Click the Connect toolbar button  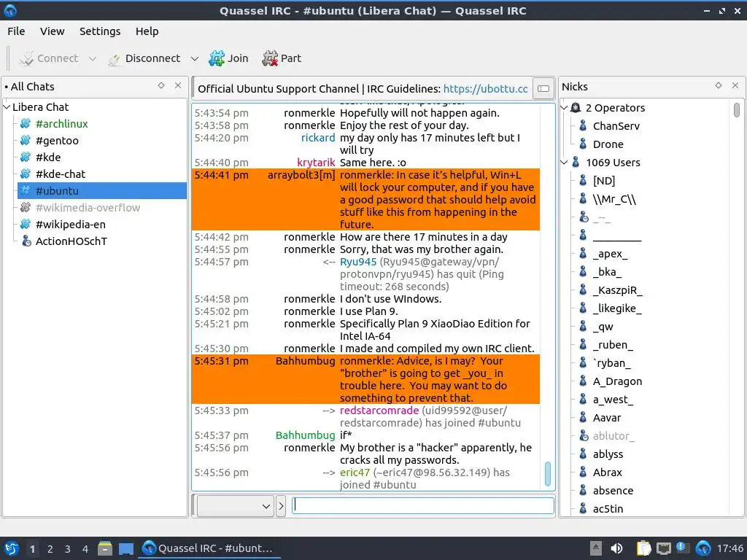[x=49, y=58]
